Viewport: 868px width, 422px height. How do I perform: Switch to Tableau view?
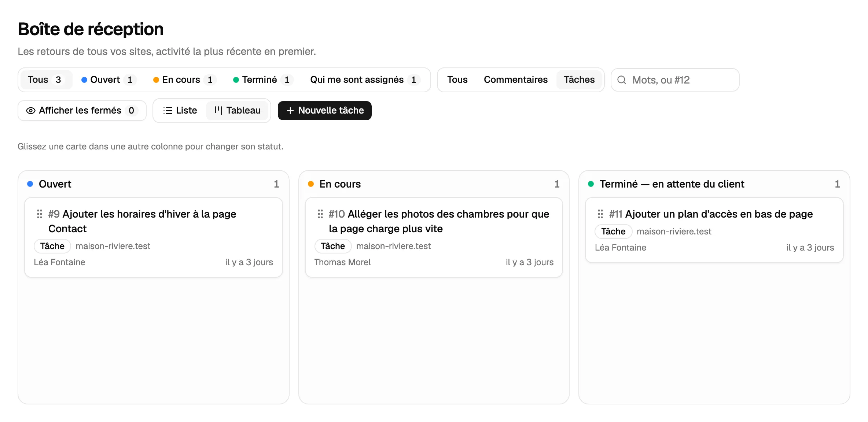click(x=238, y=111)
